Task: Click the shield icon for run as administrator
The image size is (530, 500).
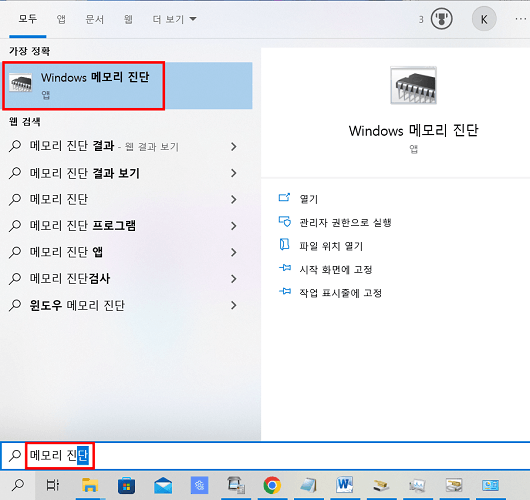Action: [x=285, y=221]
